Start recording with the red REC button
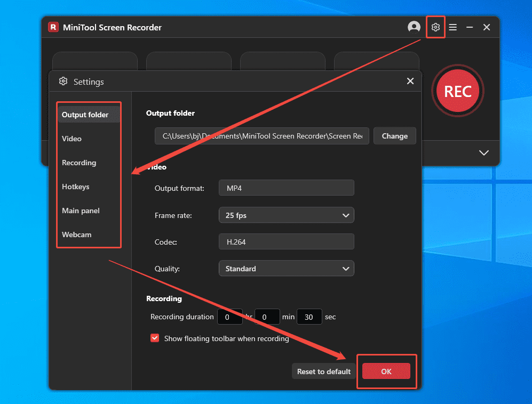Viewport: 532px width, 404px height. coord(458,91)
